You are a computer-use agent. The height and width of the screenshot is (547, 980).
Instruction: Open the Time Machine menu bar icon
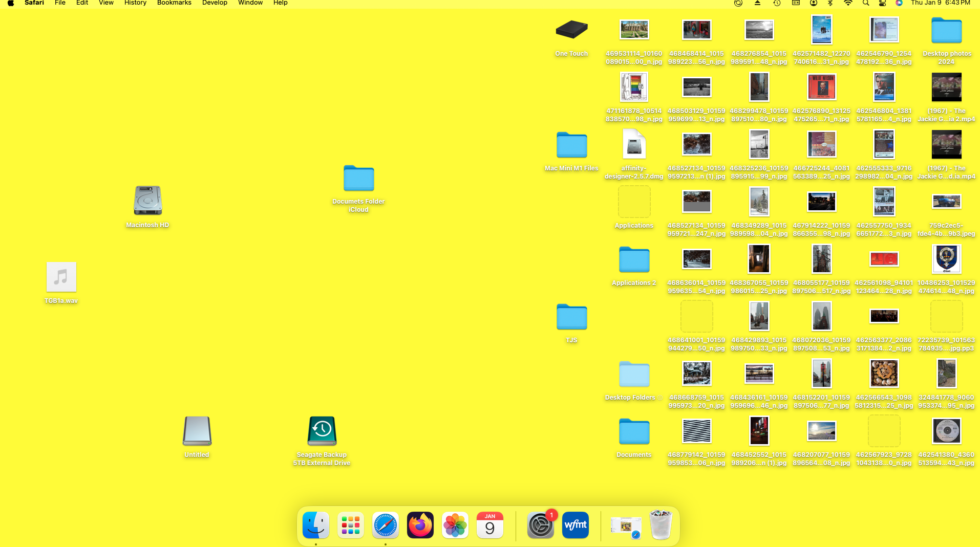point(776,3)
